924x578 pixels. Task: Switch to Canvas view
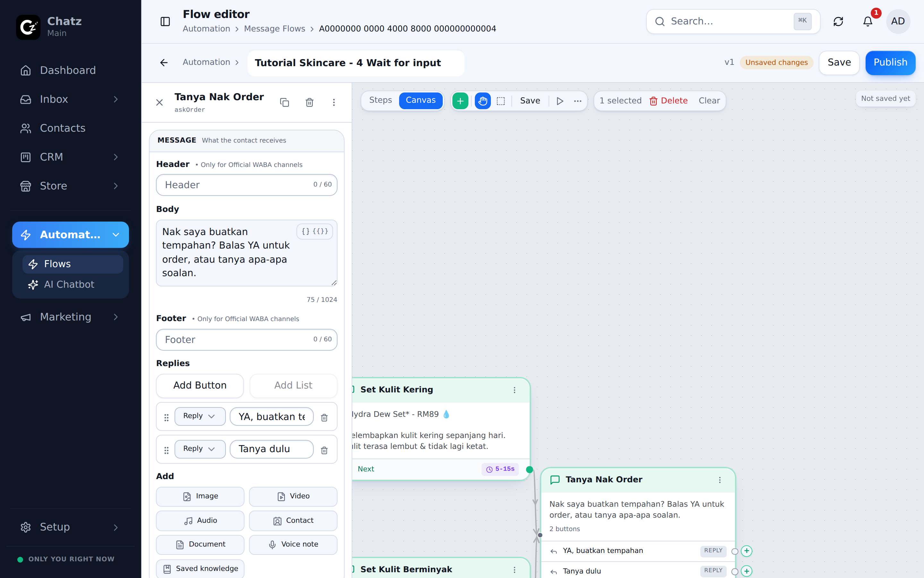pyautogui.click(x=420, y=100)
